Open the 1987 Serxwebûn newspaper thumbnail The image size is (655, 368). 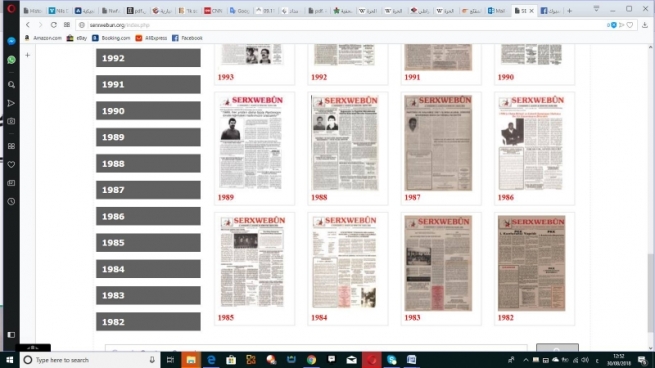[438, 142]
